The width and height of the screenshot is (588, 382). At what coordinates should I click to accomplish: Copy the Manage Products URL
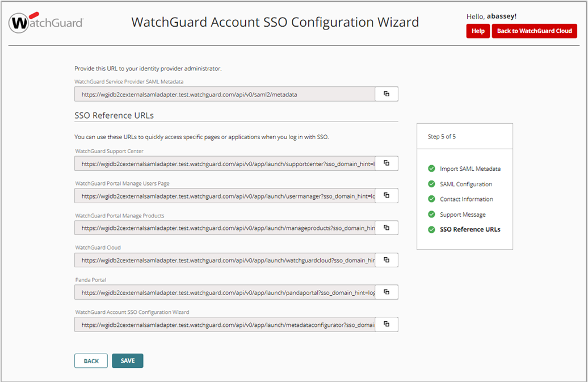(x=387, y=228)
